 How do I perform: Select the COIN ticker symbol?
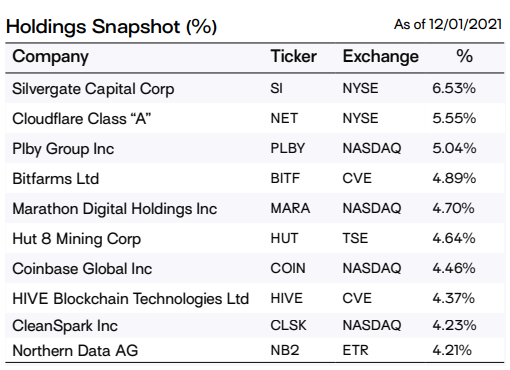coord(288,268)
